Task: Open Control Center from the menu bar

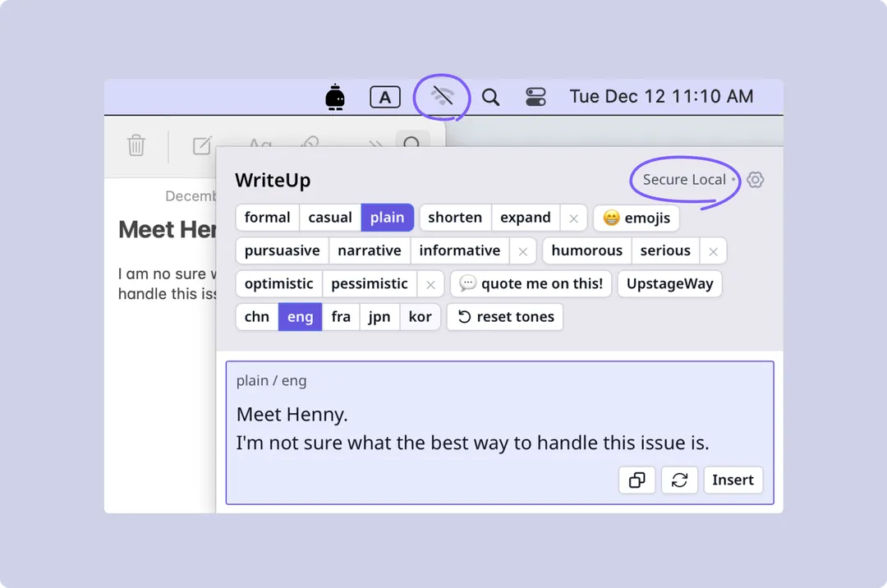Action: click(x=535, y=96)
